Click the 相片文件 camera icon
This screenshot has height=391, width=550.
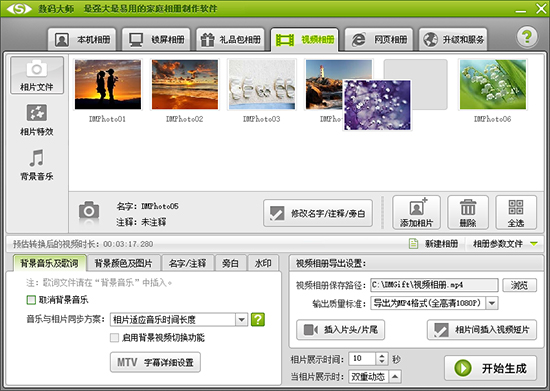point(36,69)
